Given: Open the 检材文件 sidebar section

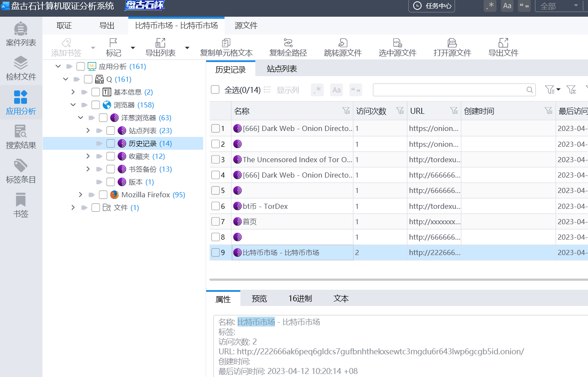Looking at the screenshot, I should pos(21,68).
